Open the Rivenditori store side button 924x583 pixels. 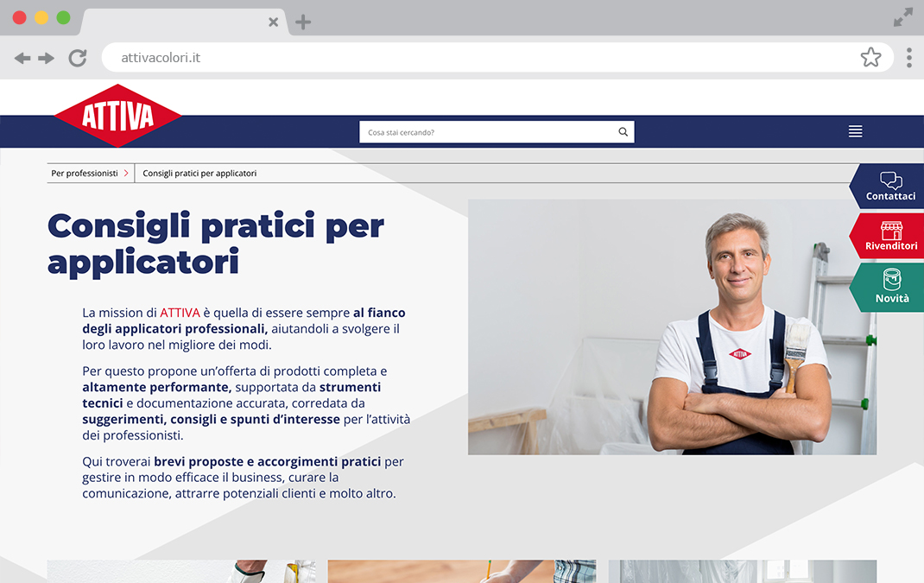pyautogui.click(x=886, y=236)
